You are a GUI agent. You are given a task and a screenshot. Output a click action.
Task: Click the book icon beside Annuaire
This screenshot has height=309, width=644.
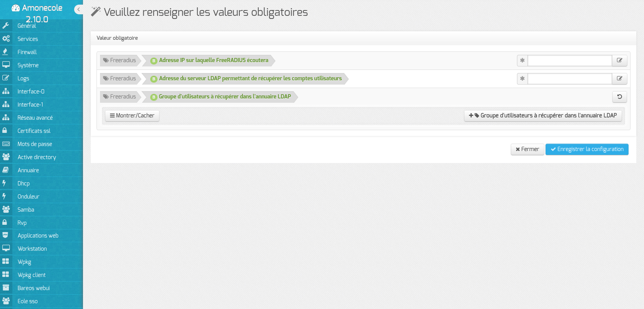pyautogui.click(x=6, y=170)
